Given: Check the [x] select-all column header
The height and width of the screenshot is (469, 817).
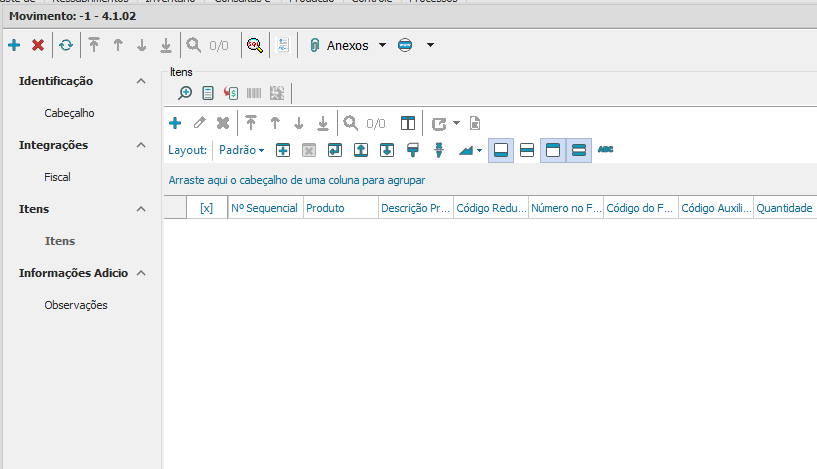Looking at the screenshot, I should [x=207, y=208].
